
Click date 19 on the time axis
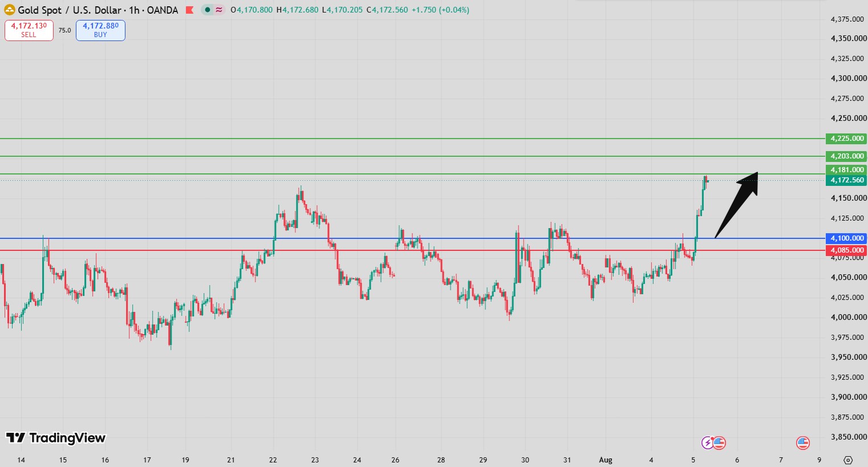185,460
